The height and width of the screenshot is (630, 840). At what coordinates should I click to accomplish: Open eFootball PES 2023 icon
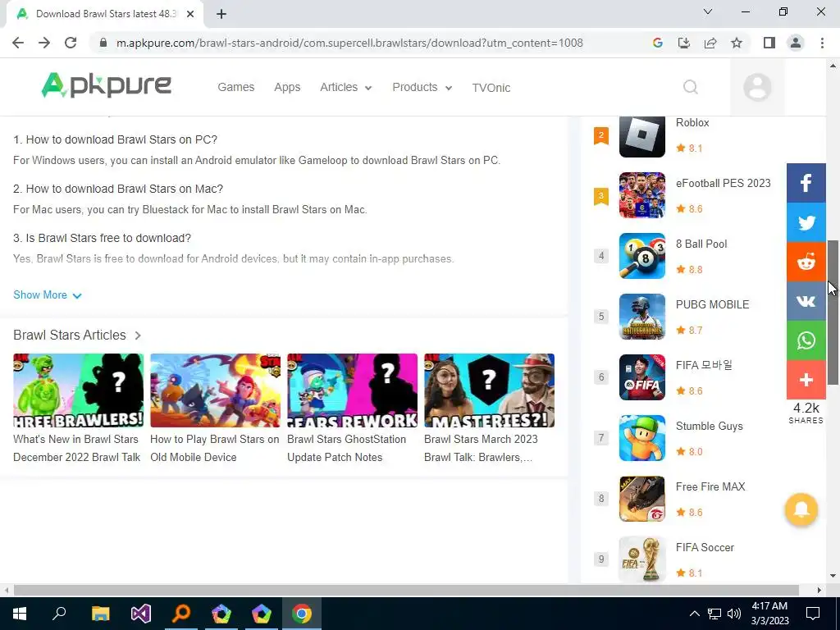[641, 195]
